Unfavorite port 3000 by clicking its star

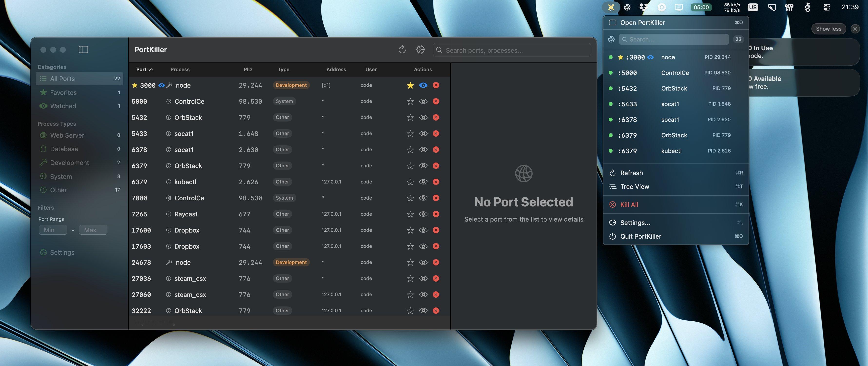(x=410, y=85)
